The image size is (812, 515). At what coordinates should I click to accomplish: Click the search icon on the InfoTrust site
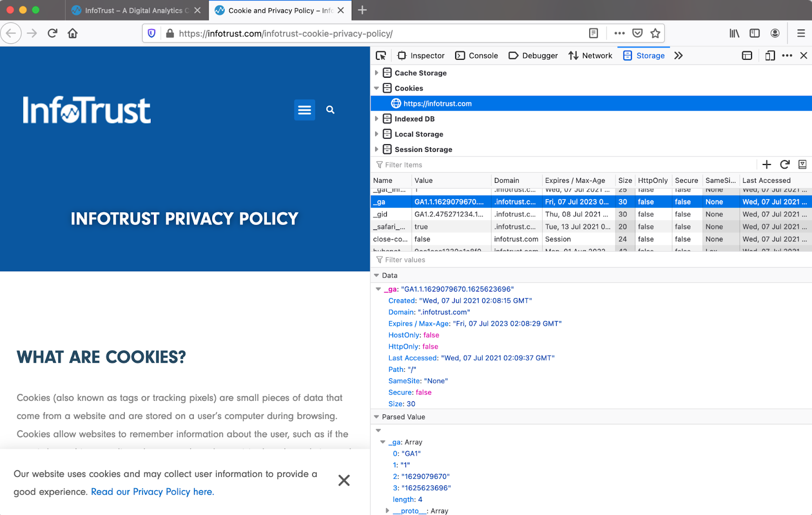tap(330, 110)
